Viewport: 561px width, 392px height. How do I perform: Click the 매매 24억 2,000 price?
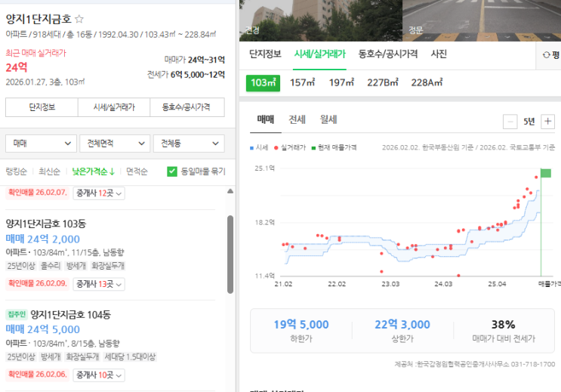tap(42, 239)
